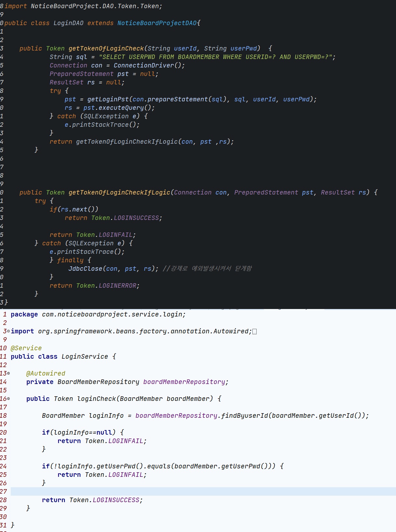Viewport: 396px width, 532px height.
Task: Expand the folded imports box after Autowired import
Action: (x=255, y=331)
